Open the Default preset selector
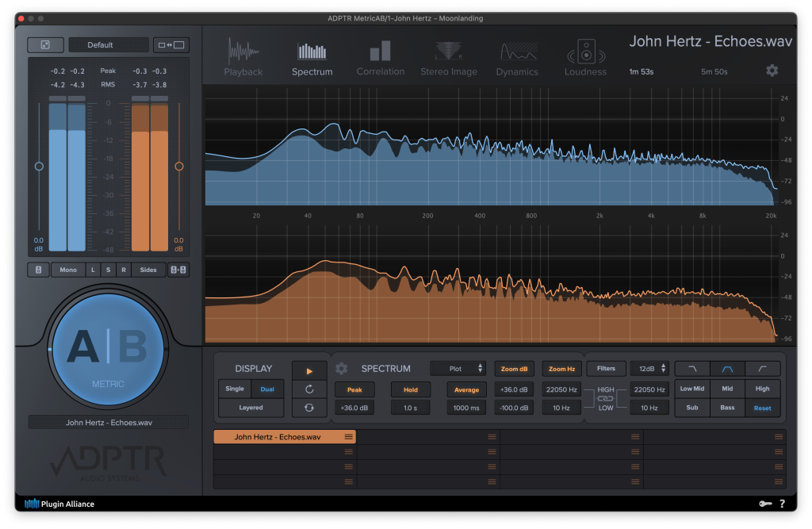Screen dimensions: 812x529 [109, 45]
